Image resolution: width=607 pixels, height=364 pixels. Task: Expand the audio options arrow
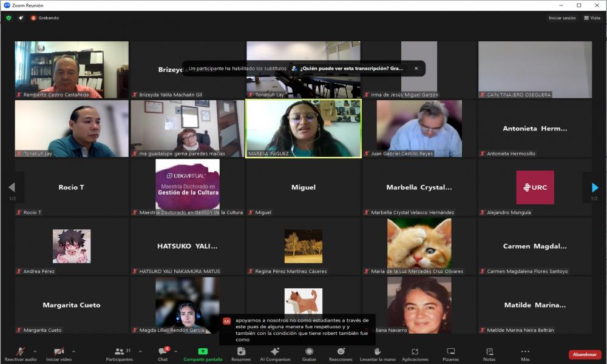click(x=35, y=351)
